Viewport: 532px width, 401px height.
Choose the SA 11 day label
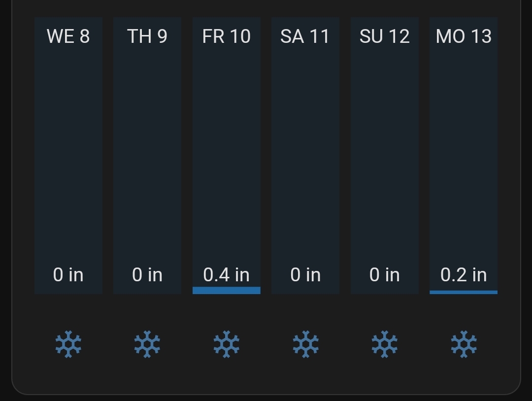click(305, 36)
